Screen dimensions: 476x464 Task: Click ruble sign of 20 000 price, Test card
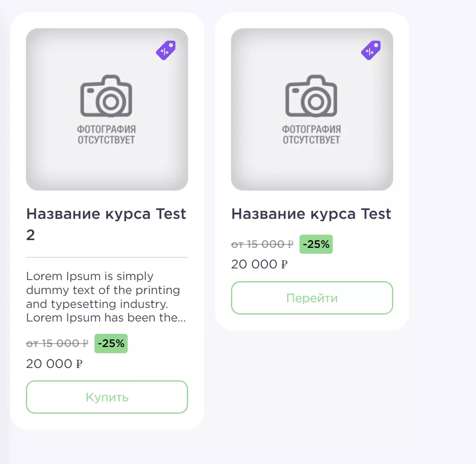click(284, 265)
